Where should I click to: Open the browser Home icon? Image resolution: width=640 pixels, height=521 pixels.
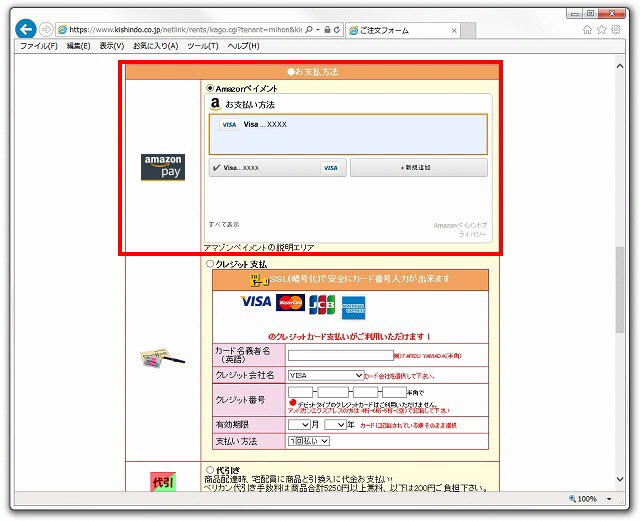click(x=587, y=29)
